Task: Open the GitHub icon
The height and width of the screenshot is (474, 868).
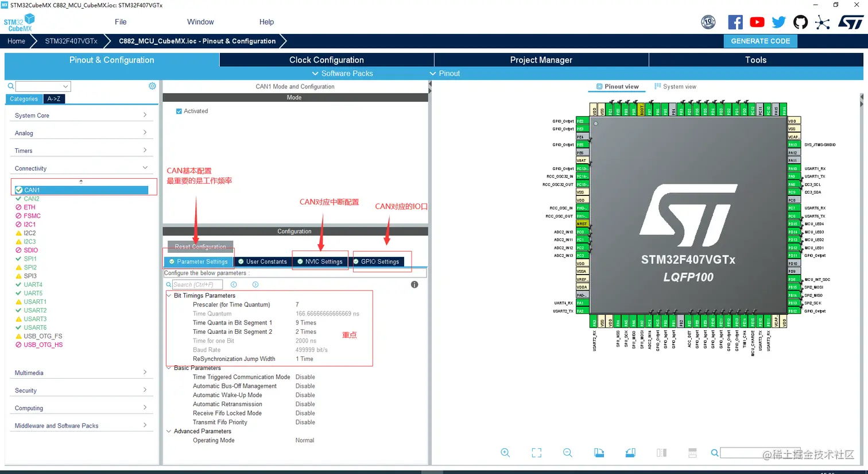Action: coord(800,22)
